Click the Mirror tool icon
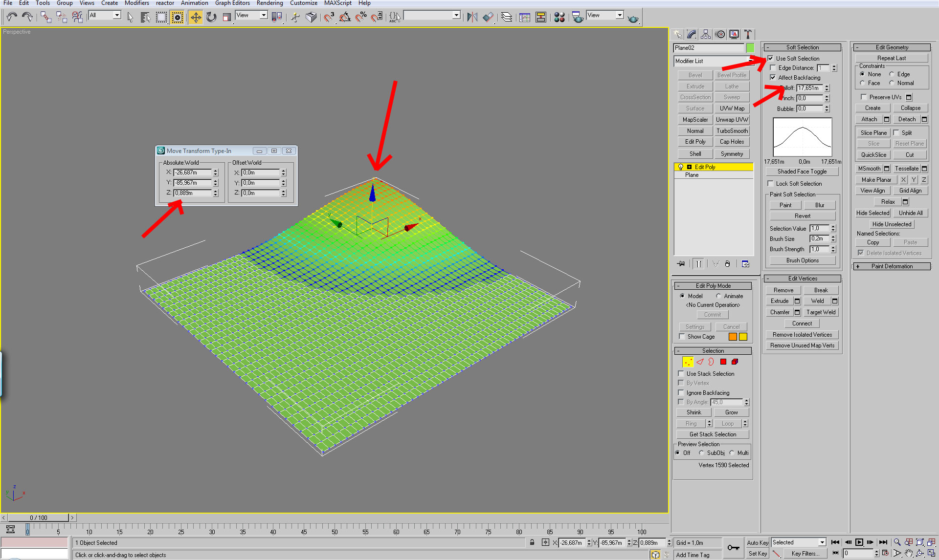Image resolution: width=939 pixels, height=560 pixels. point(472,18)
